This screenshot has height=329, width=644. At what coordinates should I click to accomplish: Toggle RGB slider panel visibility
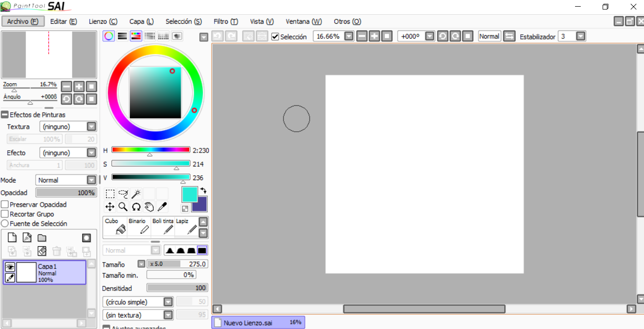pos(122,36)
